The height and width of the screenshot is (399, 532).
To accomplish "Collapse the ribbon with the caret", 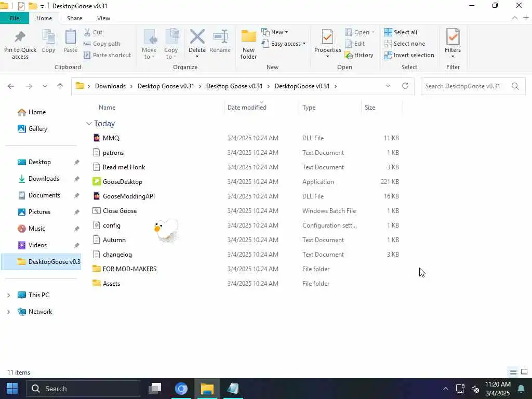I will pos(515,18).
